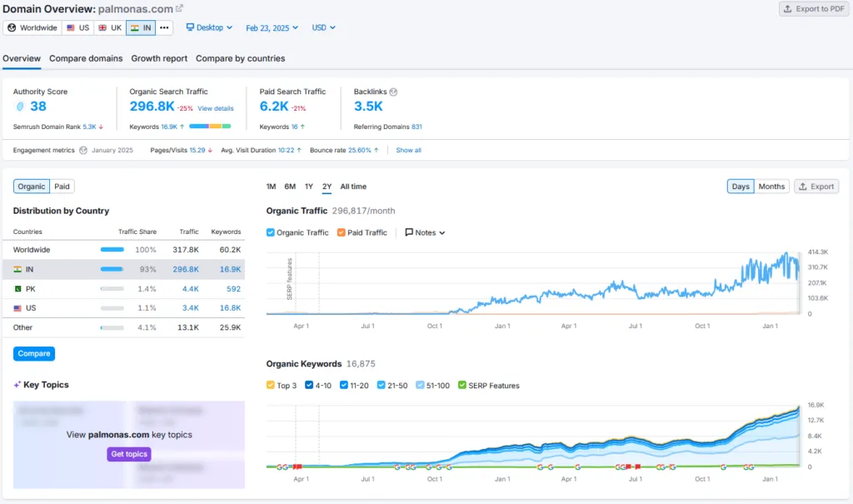The width and height of the screenshot is (853, 504).
Task: Open the palmonas.com external link icon
Action: click(x=180, y=8)
